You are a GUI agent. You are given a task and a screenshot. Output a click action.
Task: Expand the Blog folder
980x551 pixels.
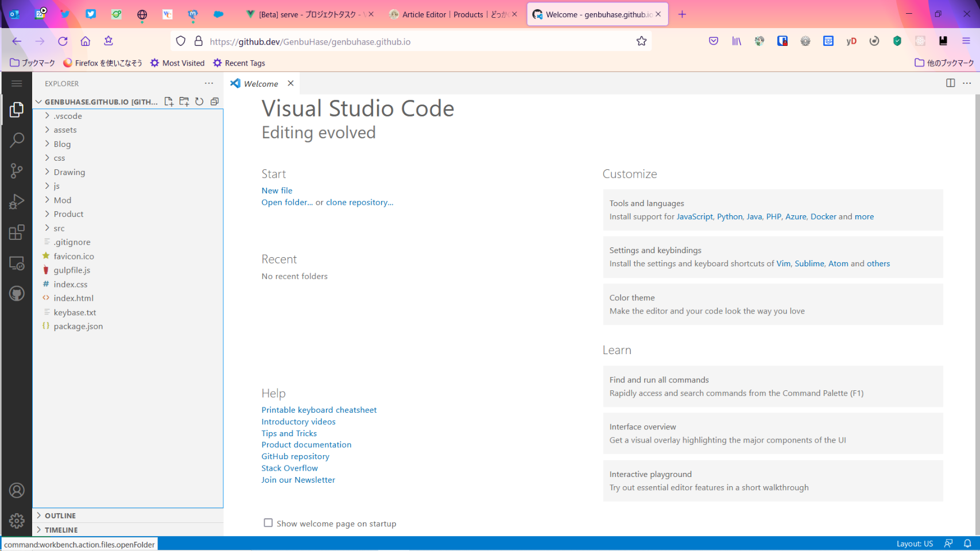[62, 144]
